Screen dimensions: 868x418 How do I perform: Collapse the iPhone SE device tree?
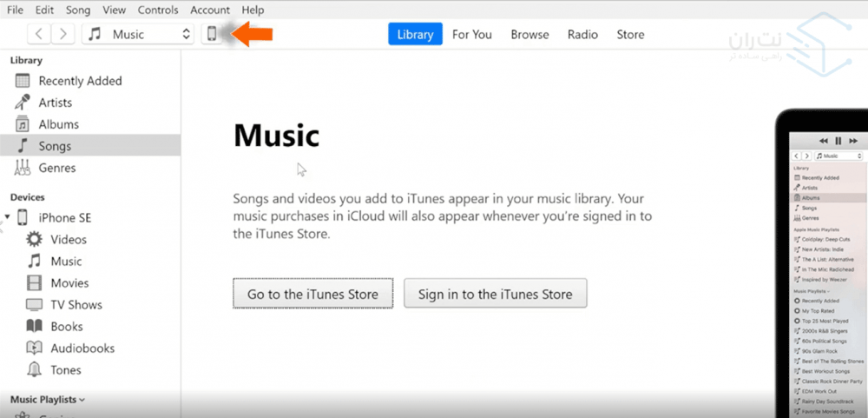[x=8, y=217]
